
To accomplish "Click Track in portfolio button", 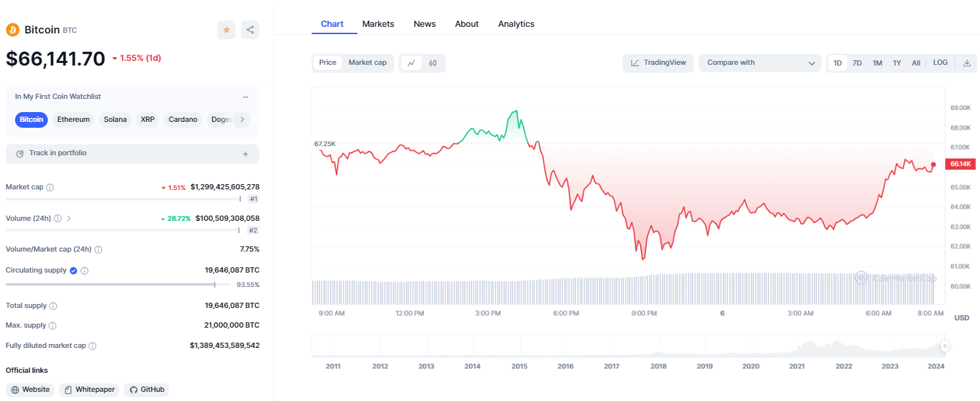I will click(132, 154).
